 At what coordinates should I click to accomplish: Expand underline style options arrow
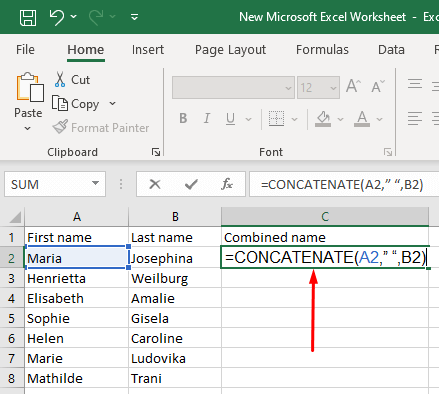(248, 119)
